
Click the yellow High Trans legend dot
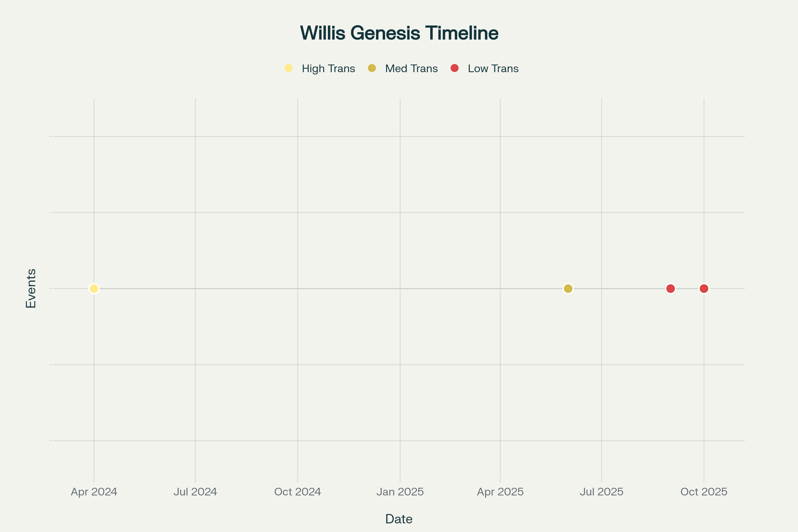288,68
